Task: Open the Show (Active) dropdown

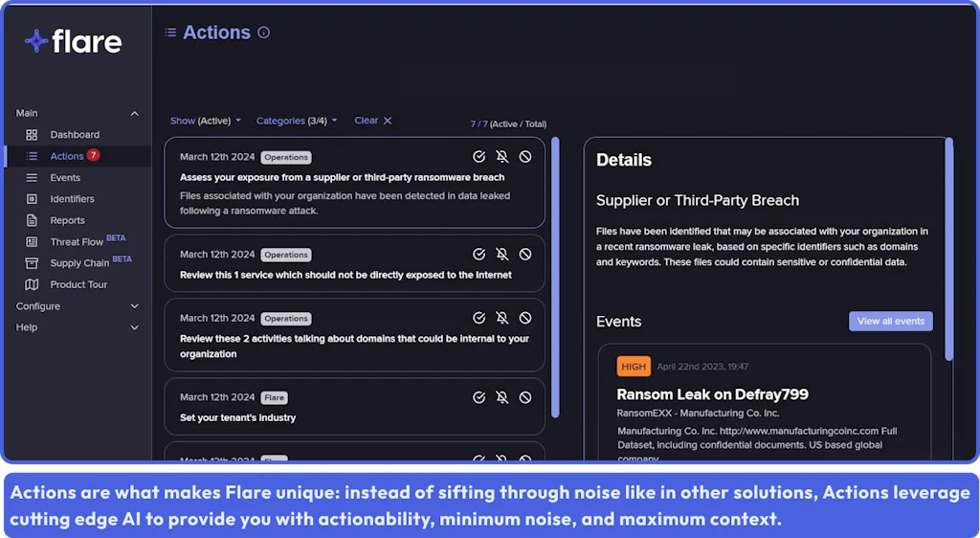Action: click(206, 121)
